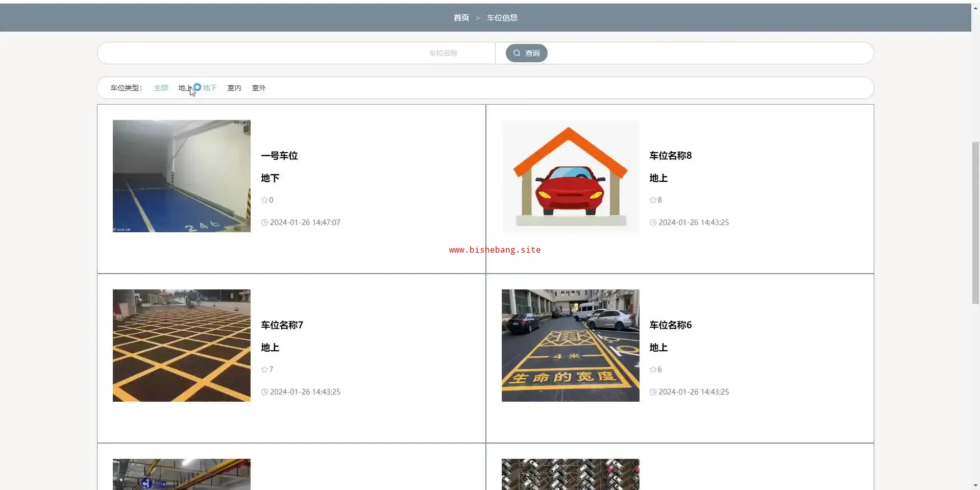
Task: Open the red car garage image
Action: click(x=570, y=176)
